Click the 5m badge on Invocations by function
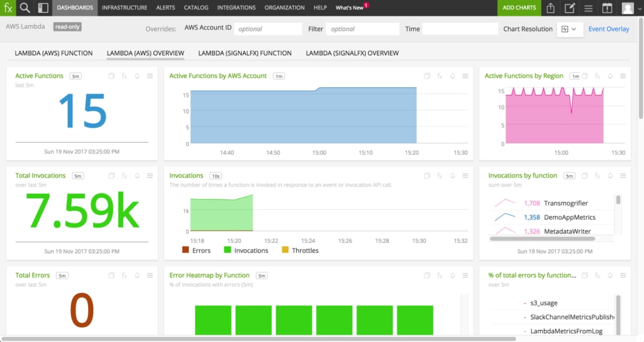 (569, 176)
